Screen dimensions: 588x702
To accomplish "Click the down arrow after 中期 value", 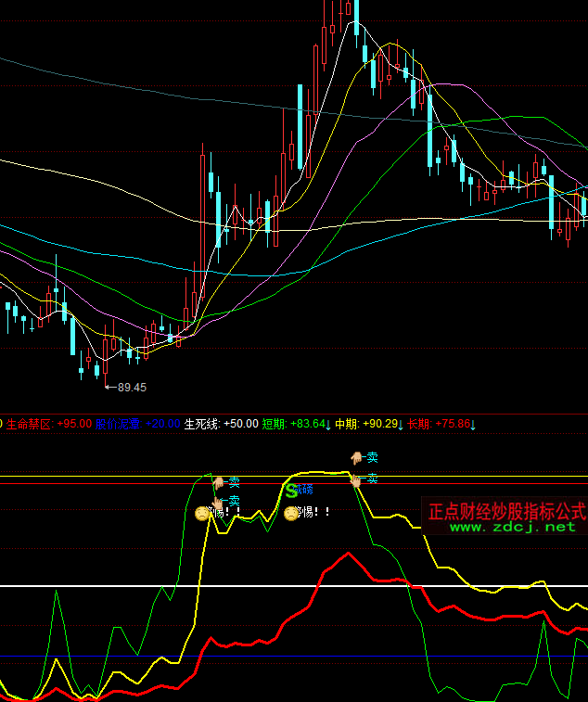I will [401, 424].
